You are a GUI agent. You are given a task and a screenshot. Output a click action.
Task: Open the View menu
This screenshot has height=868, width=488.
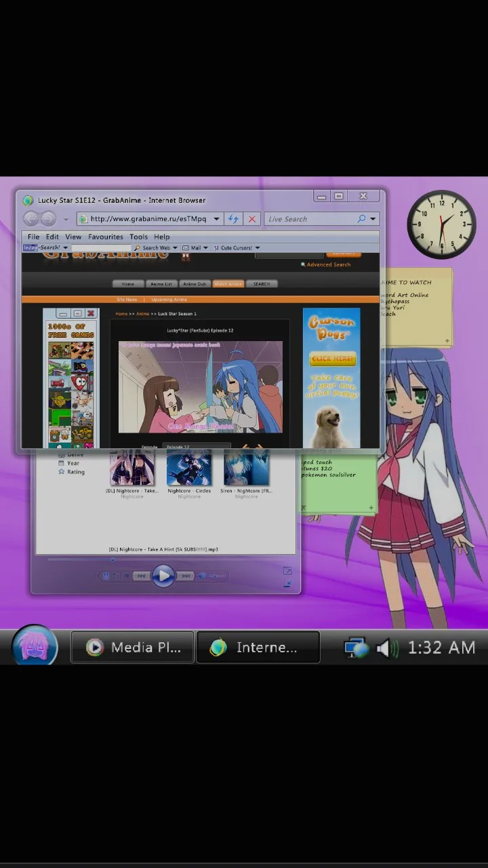[x=73, y=237]
